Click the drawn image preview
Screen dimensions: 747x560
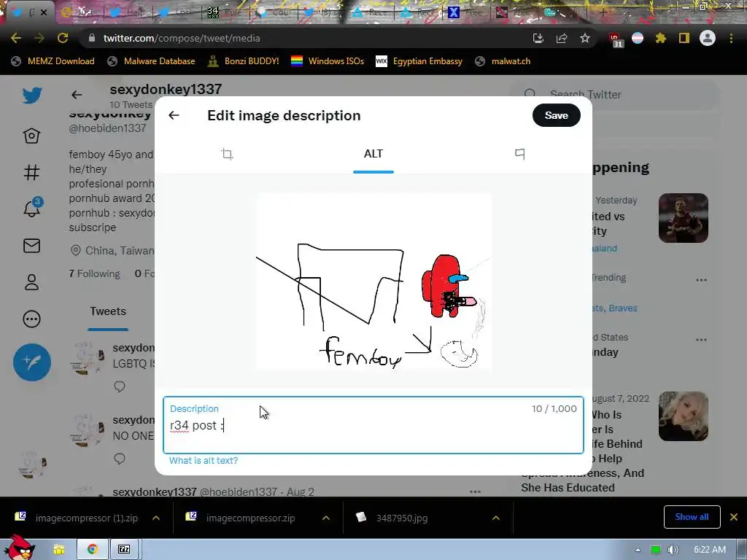[374, 281]
